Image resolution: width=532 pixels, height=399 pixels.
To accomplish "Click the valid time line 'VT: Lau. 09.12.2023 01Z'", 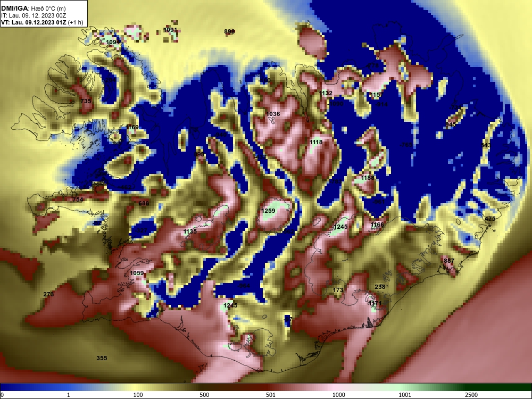I will (x=34, y=23).
